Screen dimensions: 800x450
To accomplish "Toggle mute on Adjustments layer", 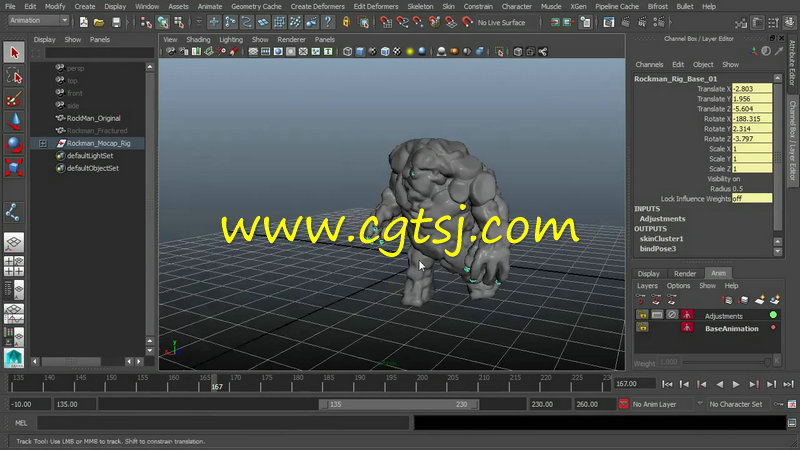I will (x=672, y=315).
